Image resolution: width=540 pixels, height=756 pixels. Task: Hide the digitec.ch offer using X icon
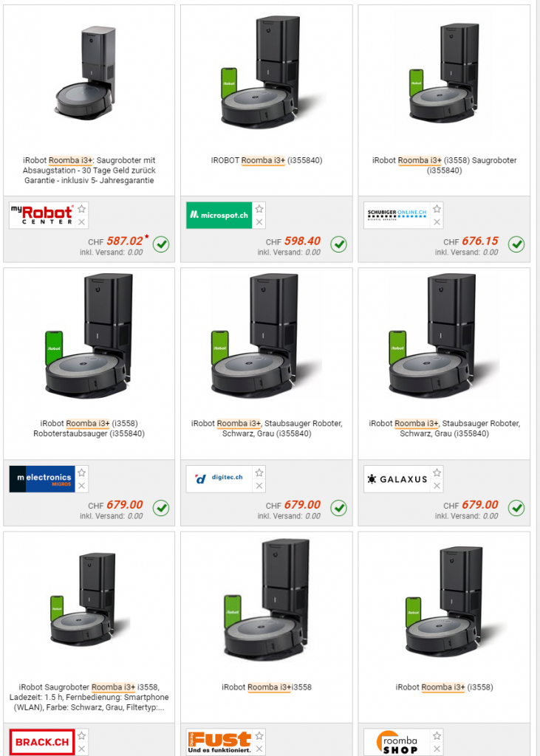[259, 486]
